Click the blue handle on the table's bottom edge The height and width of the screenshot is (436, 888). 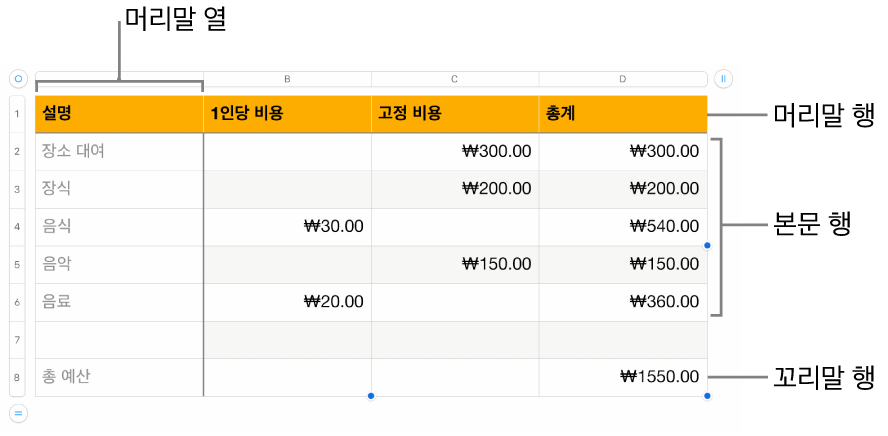[371, 397]
